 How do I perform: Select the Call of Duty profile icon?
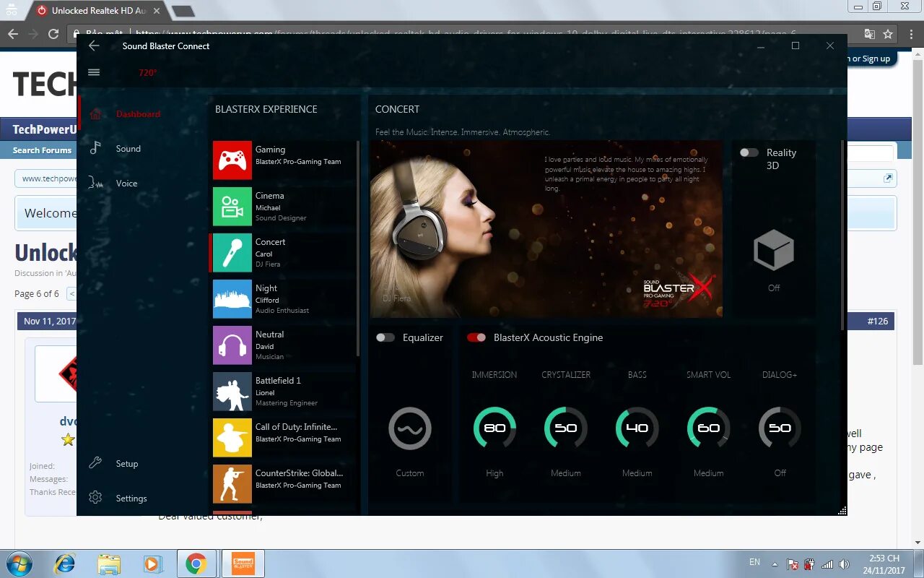[232, 438]
